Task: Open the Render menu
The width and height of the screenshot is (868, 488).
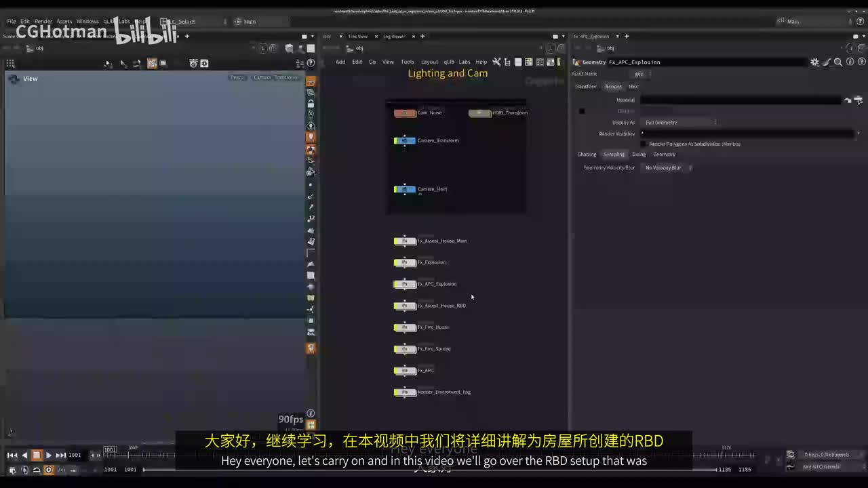Action: tap(43, 22)
